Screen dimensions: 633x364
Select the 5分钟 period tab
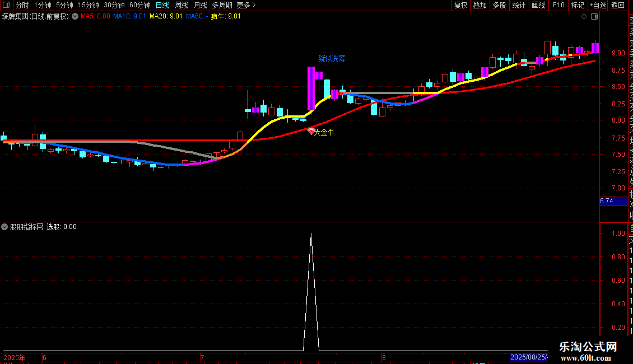tap(64, 5)
